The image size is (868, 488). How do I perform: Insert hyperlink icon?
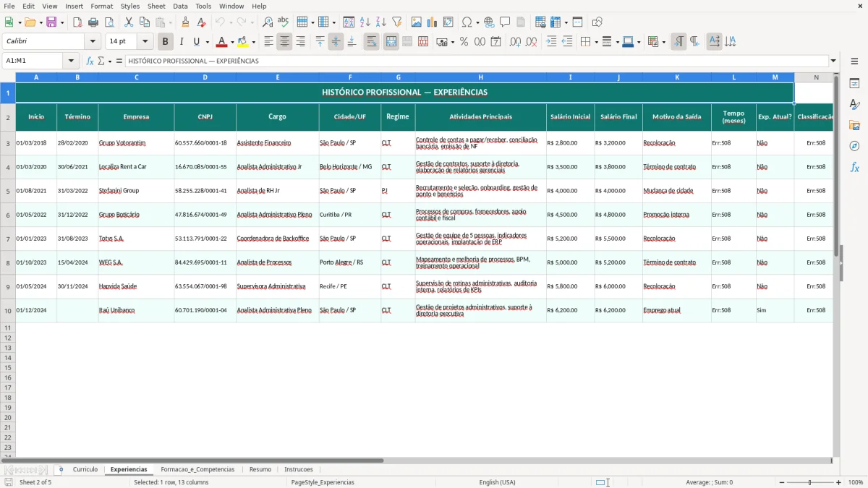pyautogui.click(x=490, y=22)
